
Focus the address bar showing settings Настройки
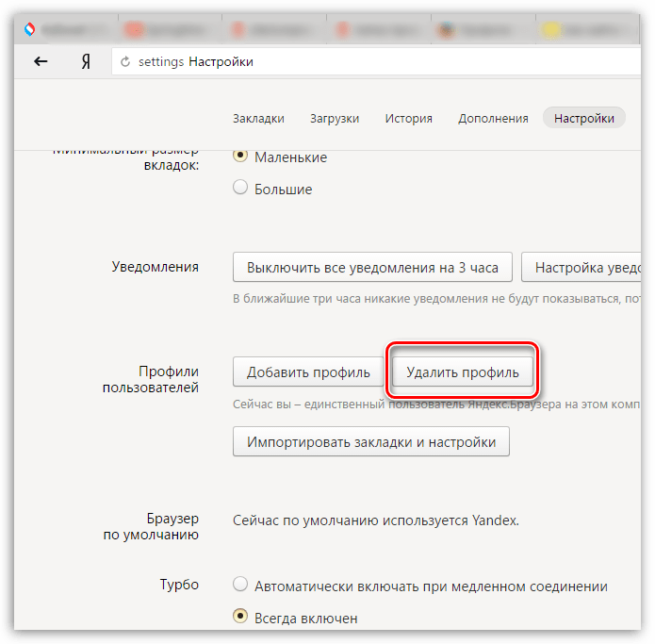pos(376,61)
